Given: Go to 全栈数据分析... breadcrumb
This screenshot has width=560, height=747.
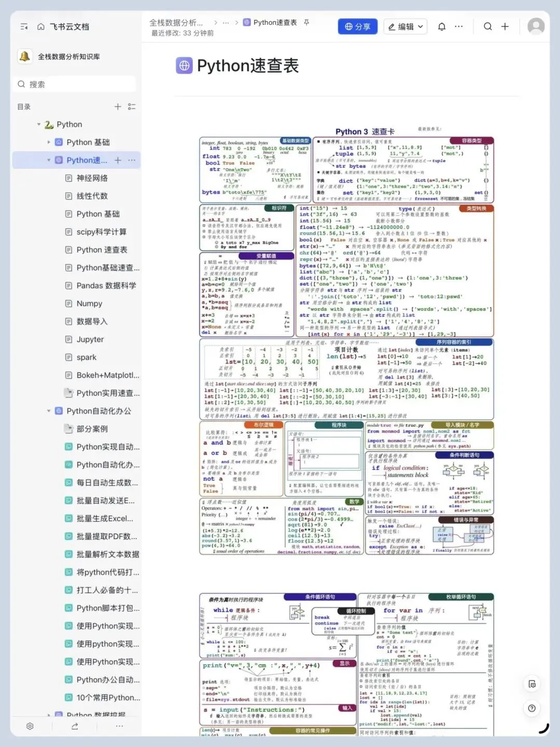Looking at the screenshot, I should click(x=176, y=23).
